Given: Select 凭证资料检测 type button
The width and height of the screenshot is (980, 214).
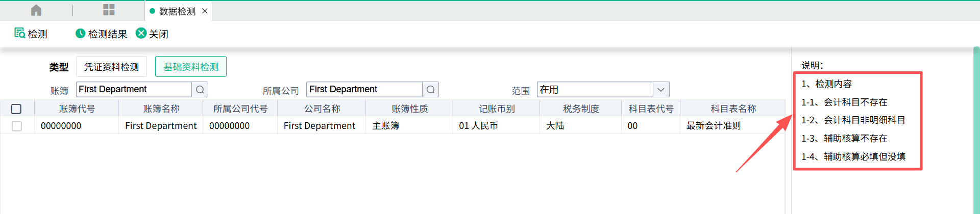Looking at the screenshot, I should pos(111,67).
